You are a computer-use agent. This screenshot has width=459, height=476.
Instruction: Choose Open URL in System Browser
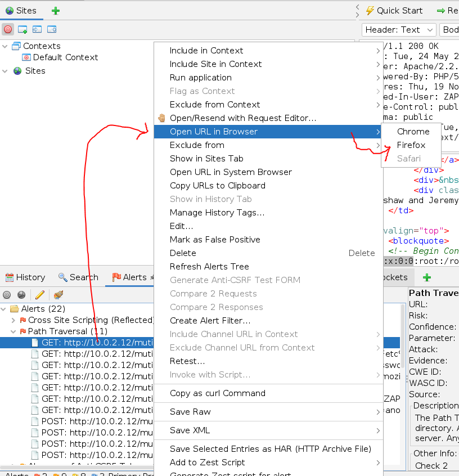[268, 172]
